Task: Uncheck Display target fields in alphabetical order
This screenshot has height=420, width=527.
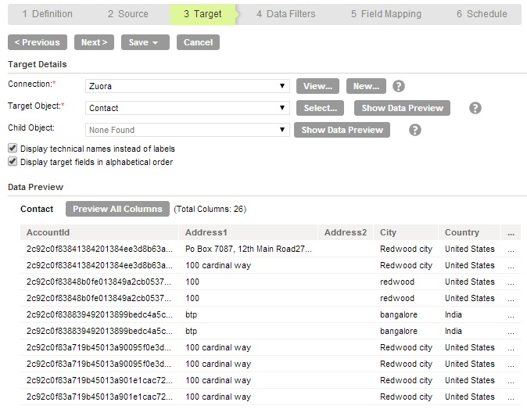Action: pos(13,161)
